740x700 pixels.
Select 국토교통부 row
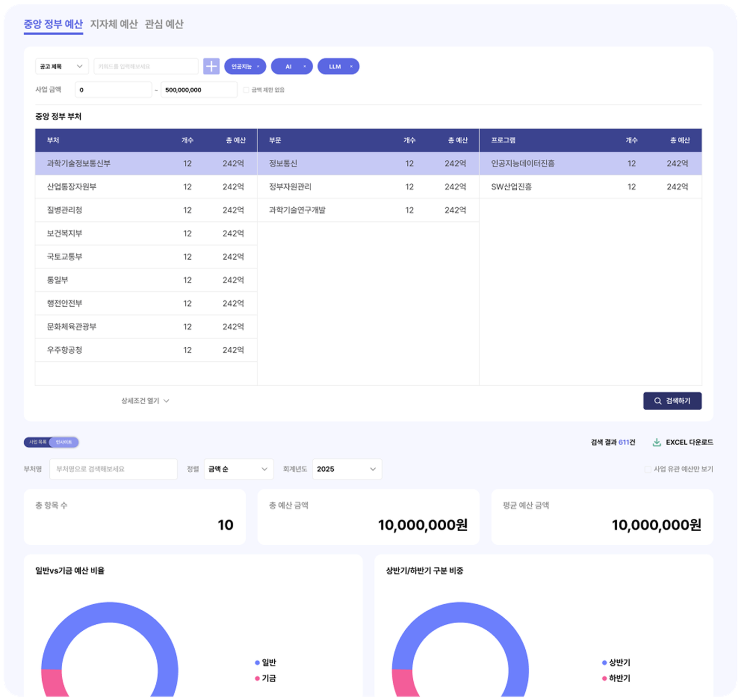coord(146,256)
